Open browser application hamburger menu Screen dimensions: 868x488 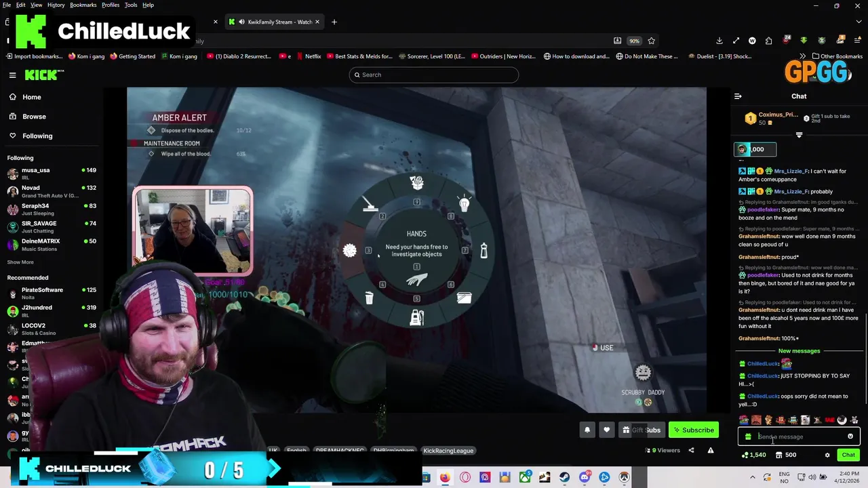point(857,41)
